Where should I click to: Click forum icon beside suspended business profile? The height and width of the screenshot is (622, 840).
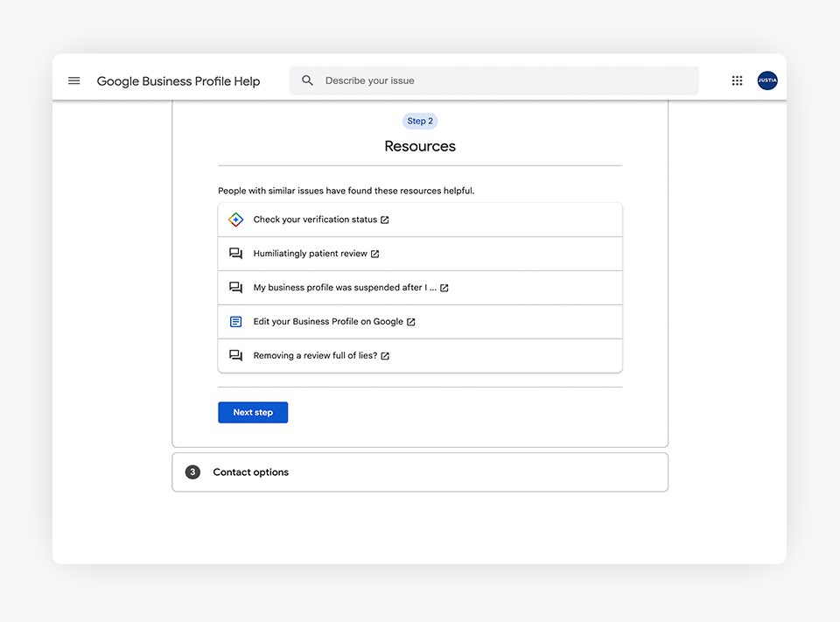pos(235,288)
